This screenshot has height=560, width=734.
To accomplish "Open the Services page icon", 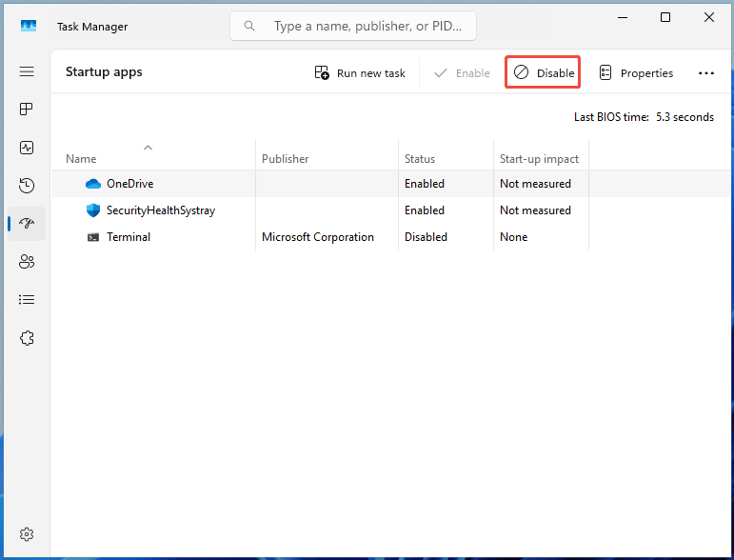I will click(27, 337).
